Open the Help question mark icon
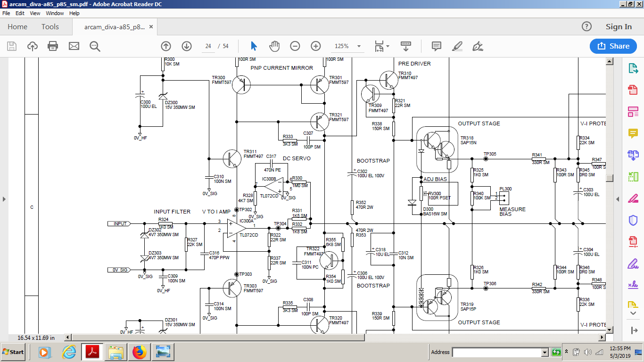Image resolution: width=644 pixels, height=362 pixels. (x=586, y=26)
